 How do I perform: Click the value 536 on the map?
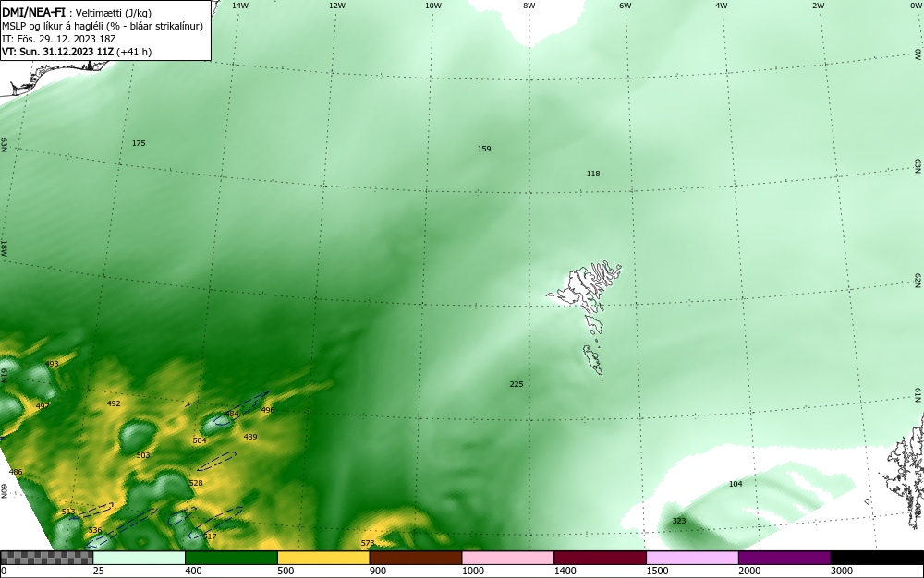[95, 530]
